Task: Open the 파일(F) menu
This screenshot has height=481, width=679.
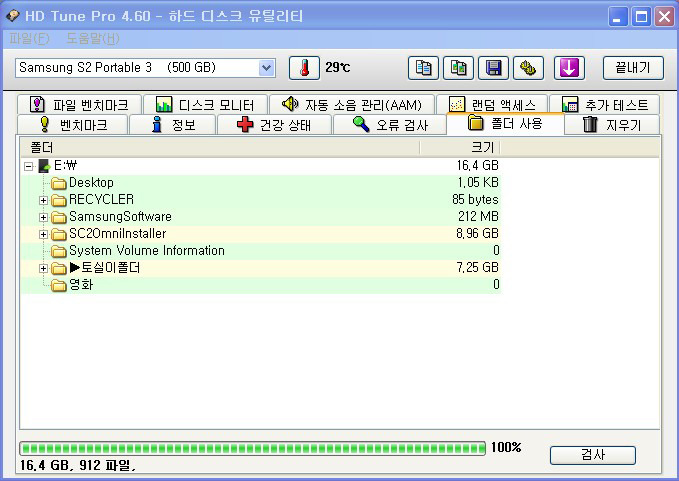Action: coord(29,39)
